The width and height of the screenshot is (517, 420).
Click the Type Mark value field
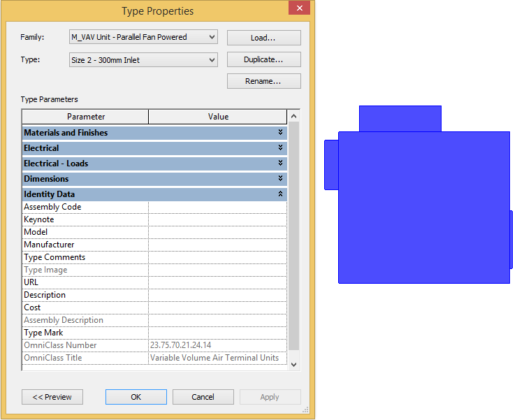217,333
